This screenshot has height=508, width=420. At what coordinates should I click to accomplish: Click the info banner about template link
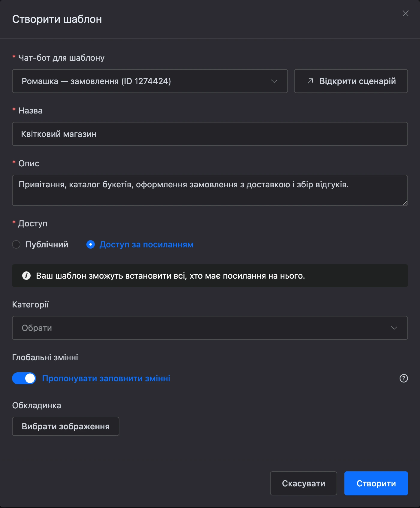tap(210, 276)
